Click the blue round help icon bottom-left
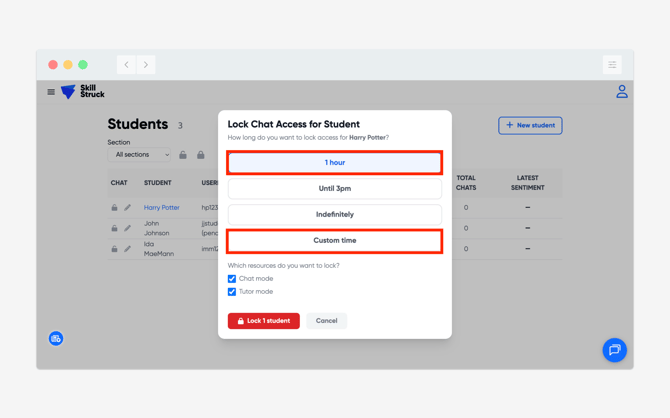Image resolution: width=670 pixels, height=418 pixels. (56, 339)
